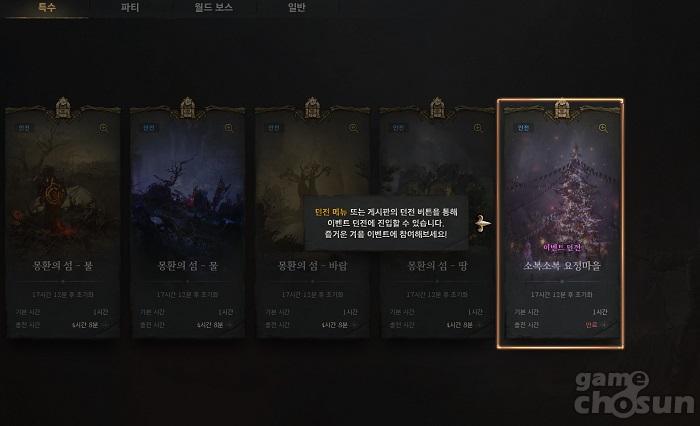Select the 몽환의 섬 - 물 dungeon card
This screenshot has width=700, height=426.
click(x=188, y=222)
